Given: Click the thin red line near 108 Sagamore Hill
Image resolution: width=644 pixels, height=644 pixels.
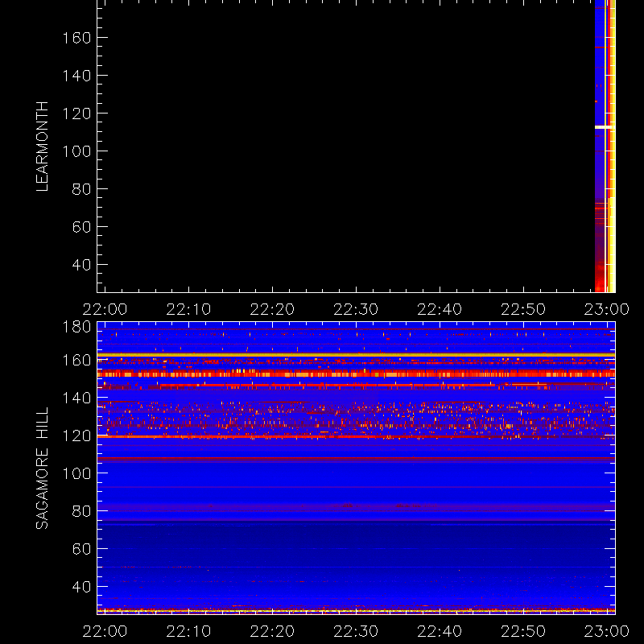Looking at the screenshot, I should [356, 457].
